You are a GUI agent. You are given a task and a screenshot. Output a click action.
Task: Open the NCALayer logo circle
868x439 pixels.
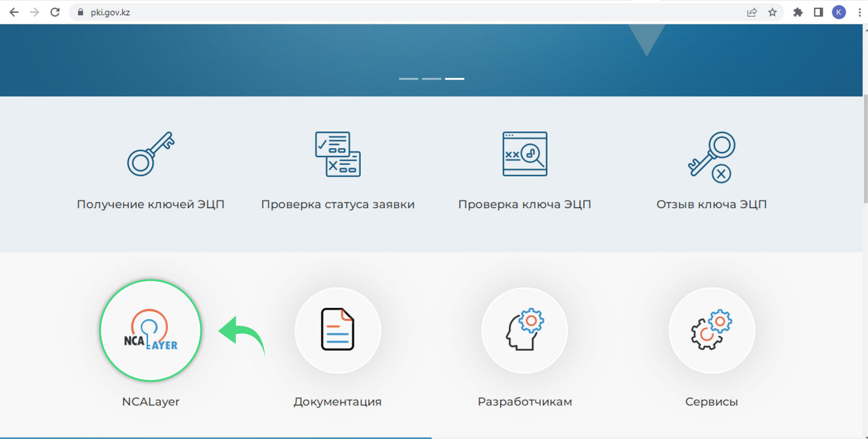[150, 331]
